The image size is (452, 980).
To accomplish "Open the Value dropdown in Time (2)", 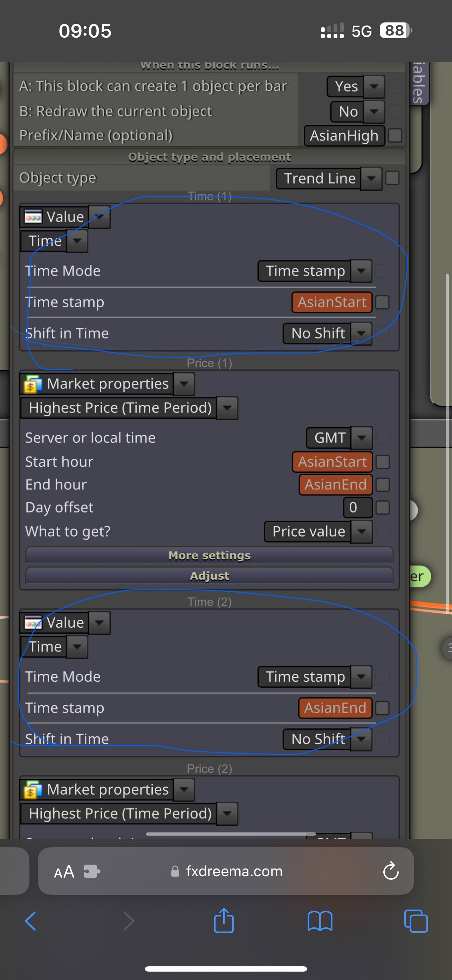I will tap(65, 623).
